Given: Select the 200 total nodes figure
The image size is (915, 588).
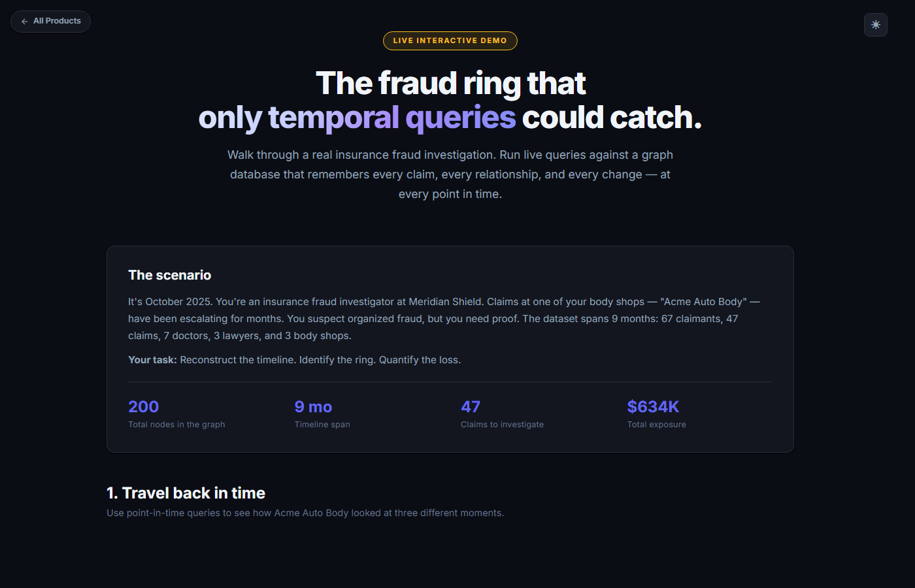Looking at the screenshot, I should pos(144,407).
